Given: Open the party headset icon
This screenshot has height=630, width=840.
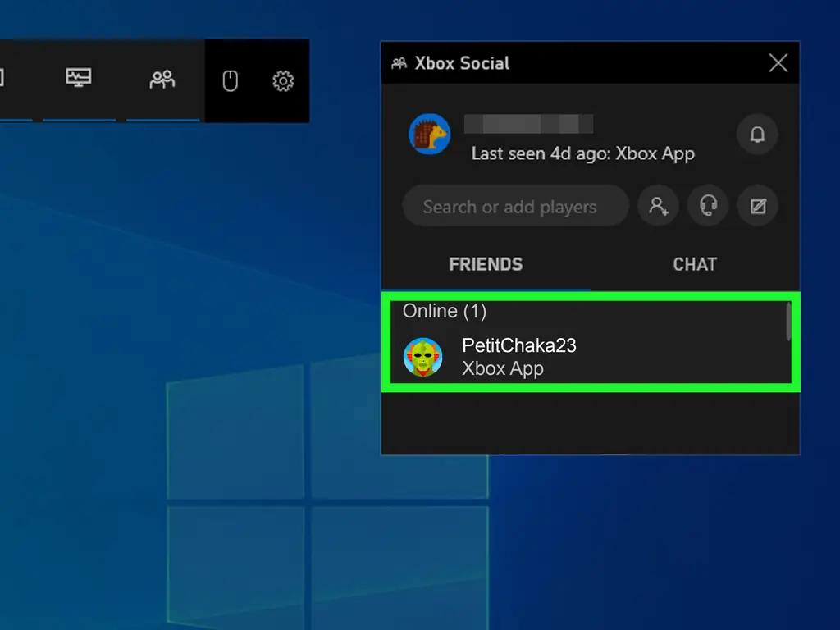Looking at the screenshot, I should coord(708,206).
